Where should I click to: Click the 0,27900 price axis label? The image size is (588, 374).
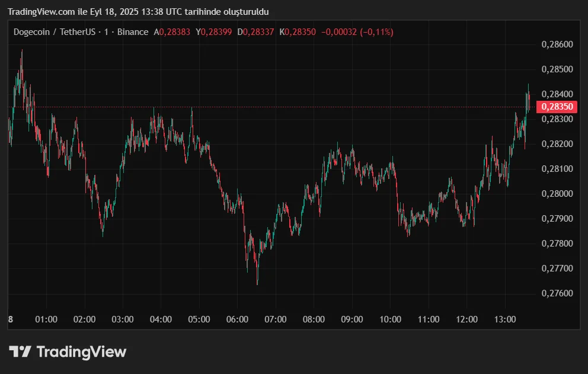558,219
